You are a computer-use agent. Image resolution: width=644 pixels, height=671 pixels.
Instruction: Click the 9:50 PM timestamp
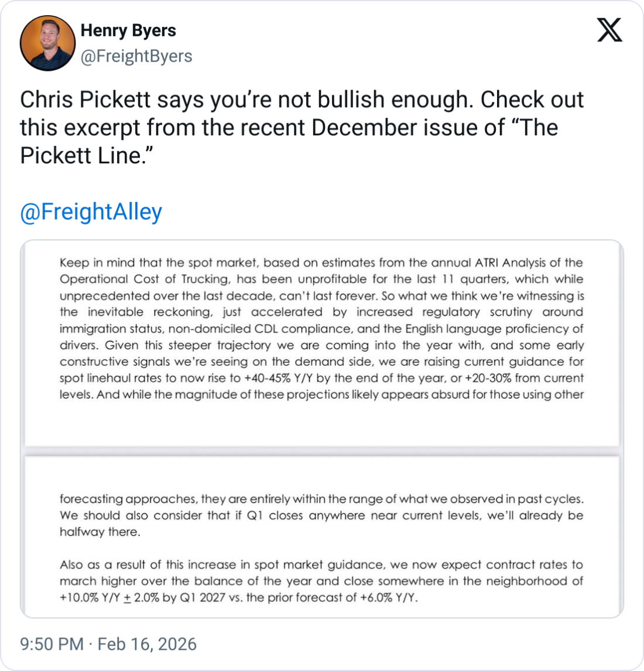[x=52, y=644]
